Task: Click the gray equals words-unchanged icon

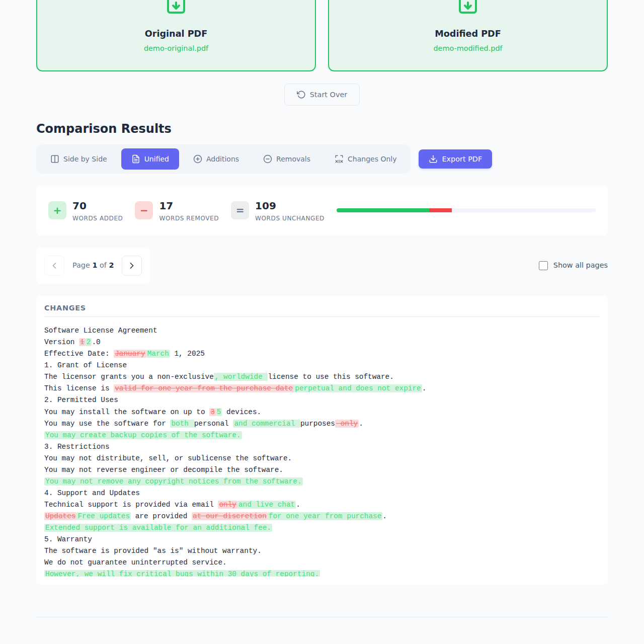Action: coord(240,211)
